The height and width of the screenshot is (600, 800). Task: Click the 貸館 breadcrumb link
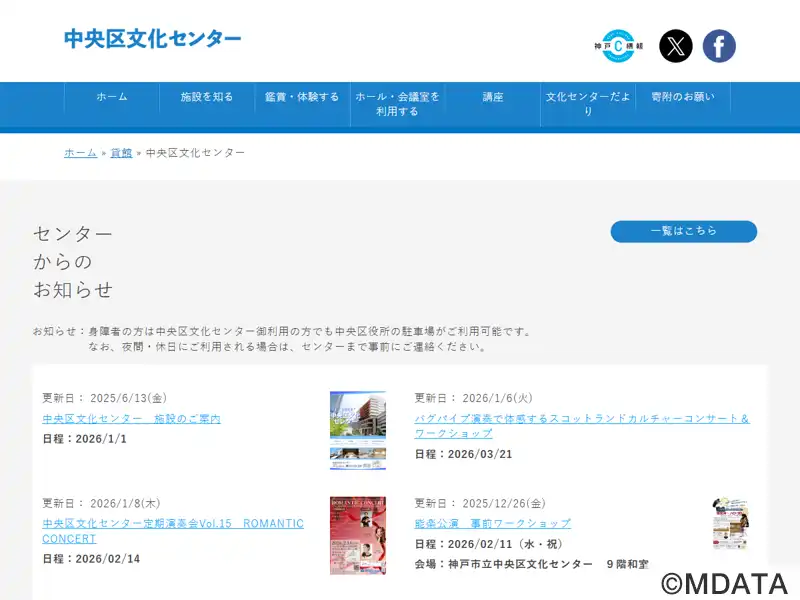click(x=121, y=153)
